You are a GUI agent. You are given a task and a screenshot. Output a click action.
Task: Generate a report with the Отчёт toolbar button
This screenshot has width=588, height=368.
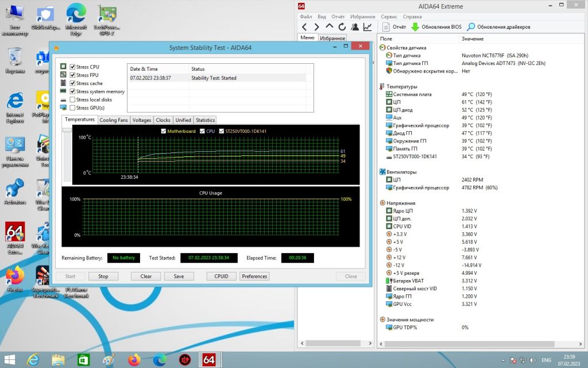[x=394, y=26]
